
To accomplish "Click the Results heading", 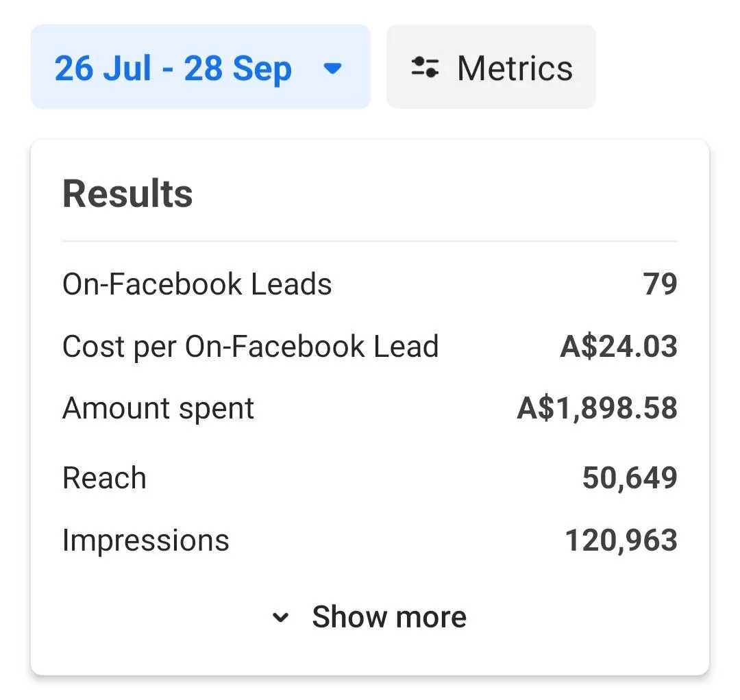I will pos(127,195).
